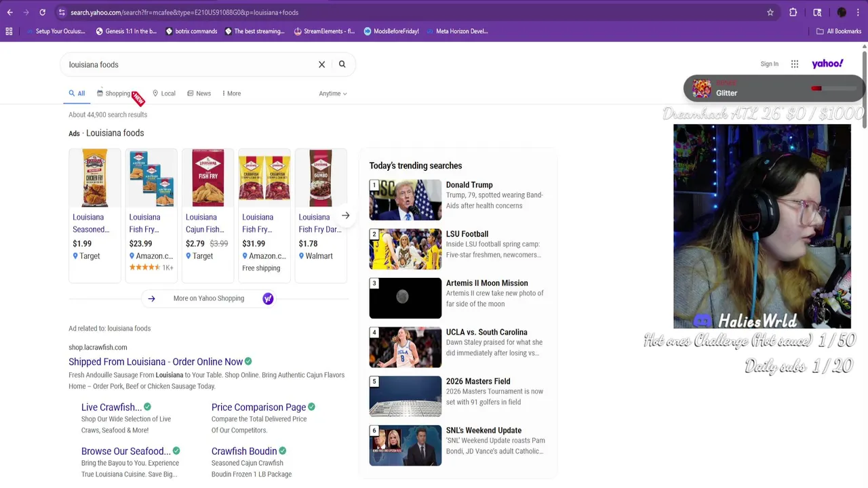Go back with browser back arrow
868x488 pixels.
9,12
